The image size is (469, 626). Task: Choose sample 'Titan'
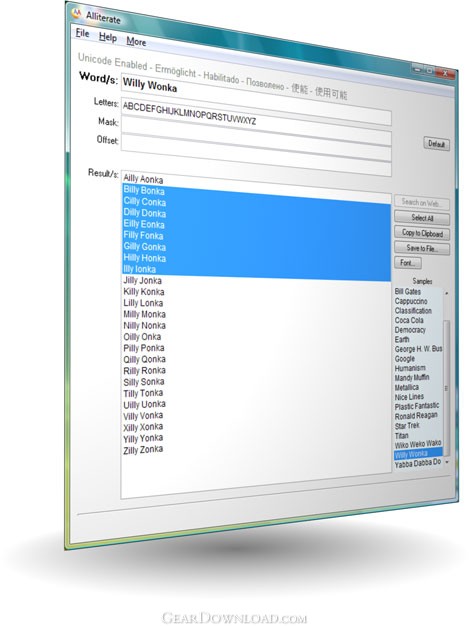[402, 435]
